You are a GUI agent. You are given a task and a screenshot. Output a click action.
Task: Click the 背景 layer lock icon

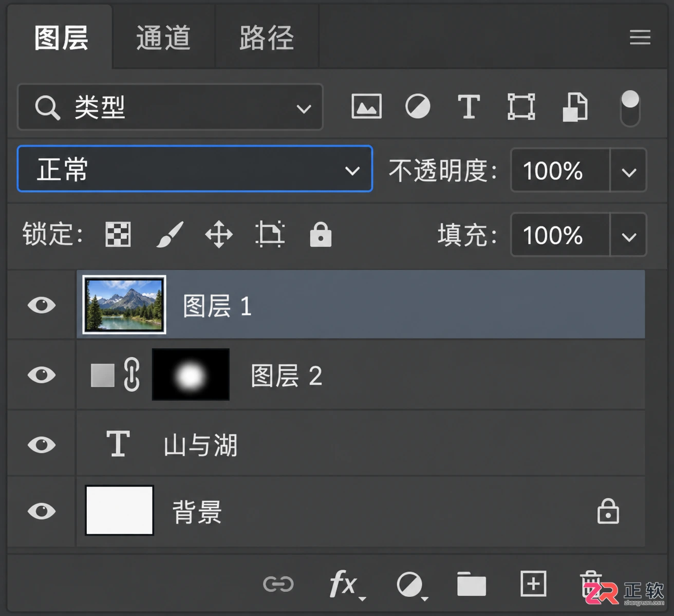point(608,511)
